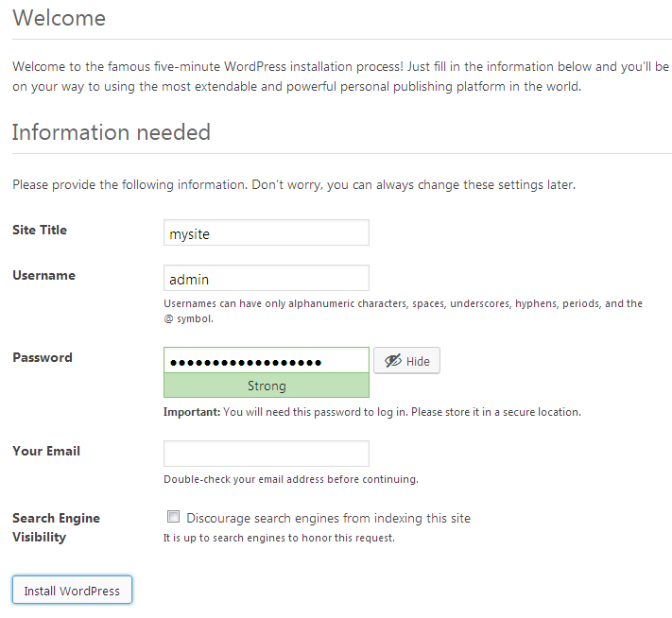
Task: Click the Double-check your email address hint
Action: (x=291, y=479)
